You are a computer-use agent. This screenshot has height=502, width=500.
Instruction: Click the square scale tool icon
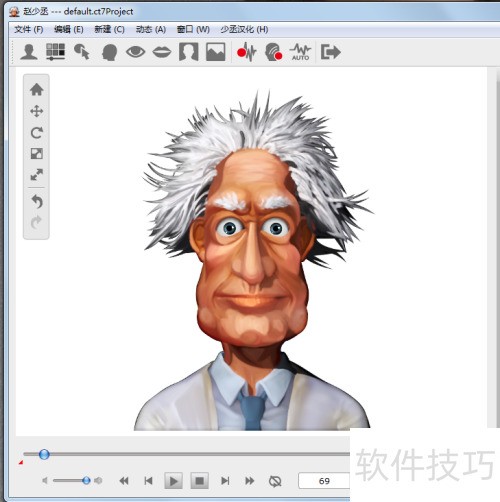(x=36, y=154)
